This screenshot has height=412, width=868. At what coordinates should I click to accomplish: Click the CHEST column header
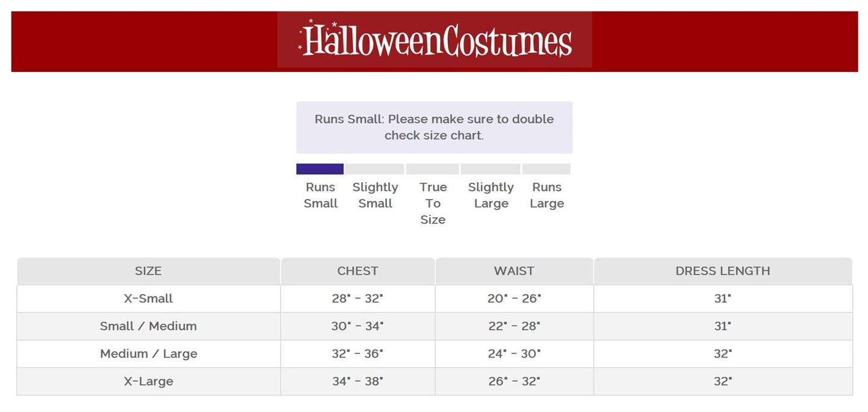[357, 271]
